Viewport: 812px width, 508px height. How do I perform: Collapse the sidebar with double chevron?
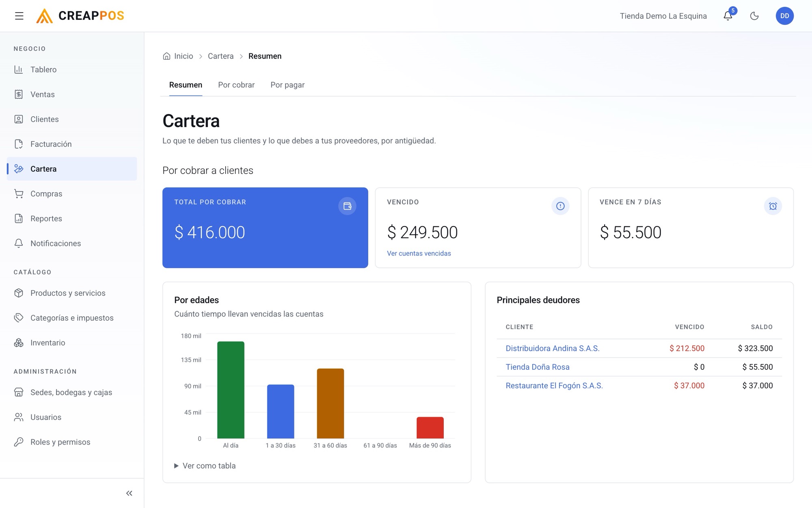[x=129, y=493]
